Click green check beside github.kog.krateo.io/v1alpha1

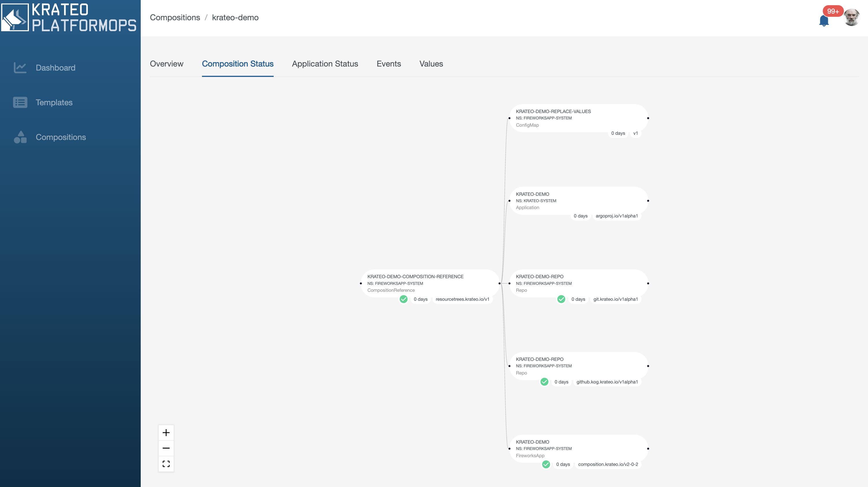[544, 382]
